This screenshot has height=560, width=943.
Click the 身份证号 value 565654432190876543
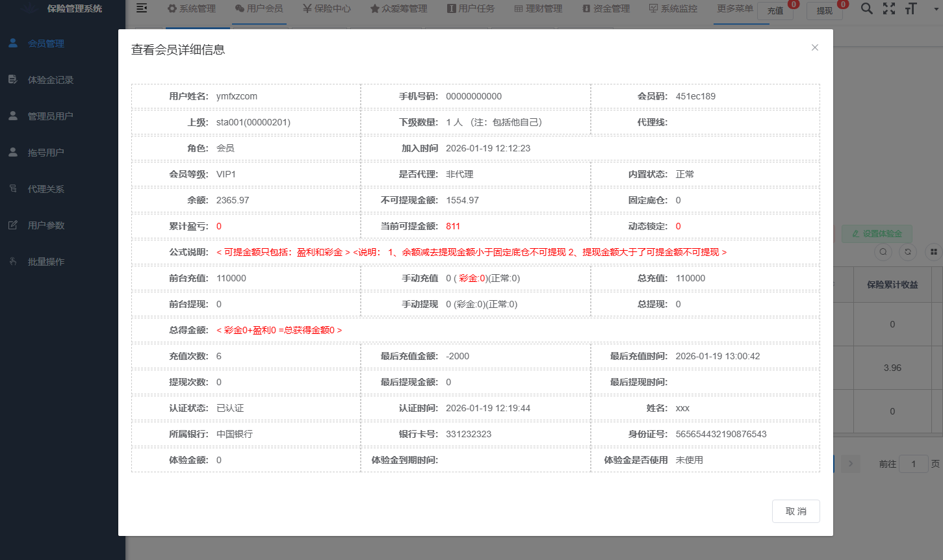(x=721, y=434)
